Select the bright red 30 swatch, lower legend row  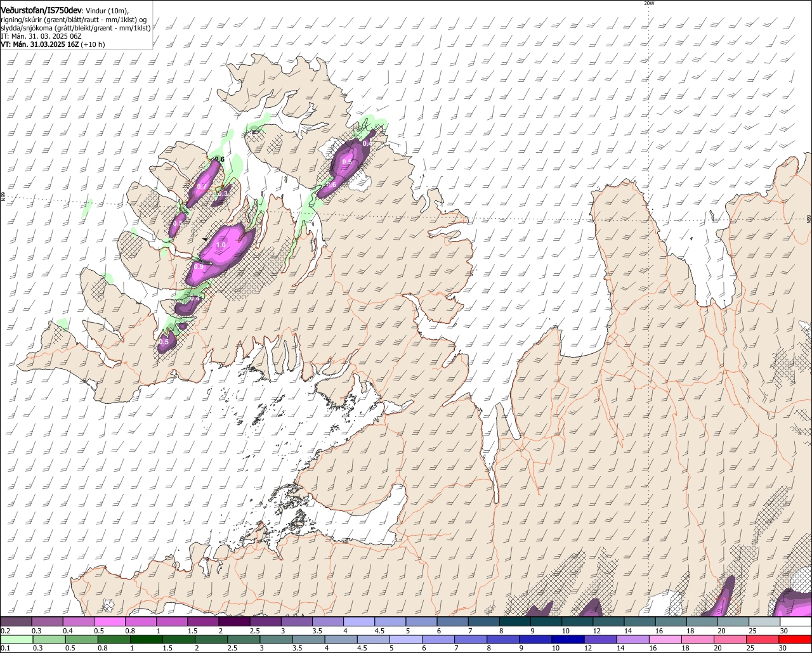796,640
